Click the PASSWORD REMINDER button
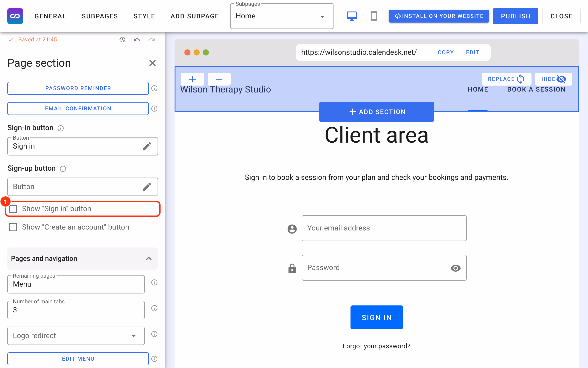This screenshot has height=368, width=588. click(78, 88)
